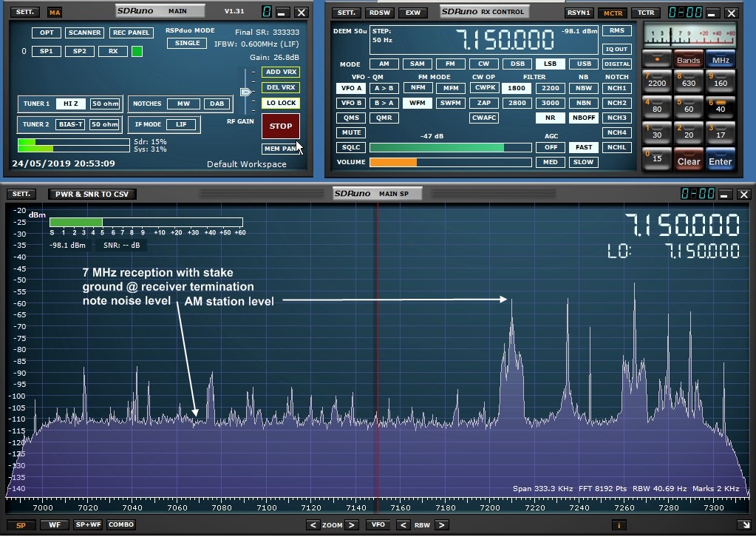The width and height of the screenshot is (756, 537).
Task: Click the VFO button in spectrum footer
Action: [378, 525]
